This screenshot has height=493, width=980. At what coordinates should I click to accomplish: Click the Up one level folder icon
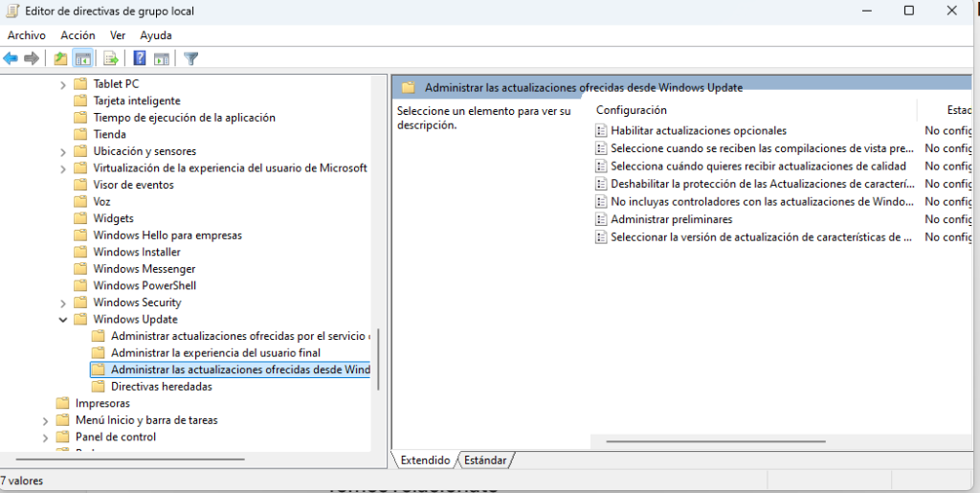pos(61,58)
